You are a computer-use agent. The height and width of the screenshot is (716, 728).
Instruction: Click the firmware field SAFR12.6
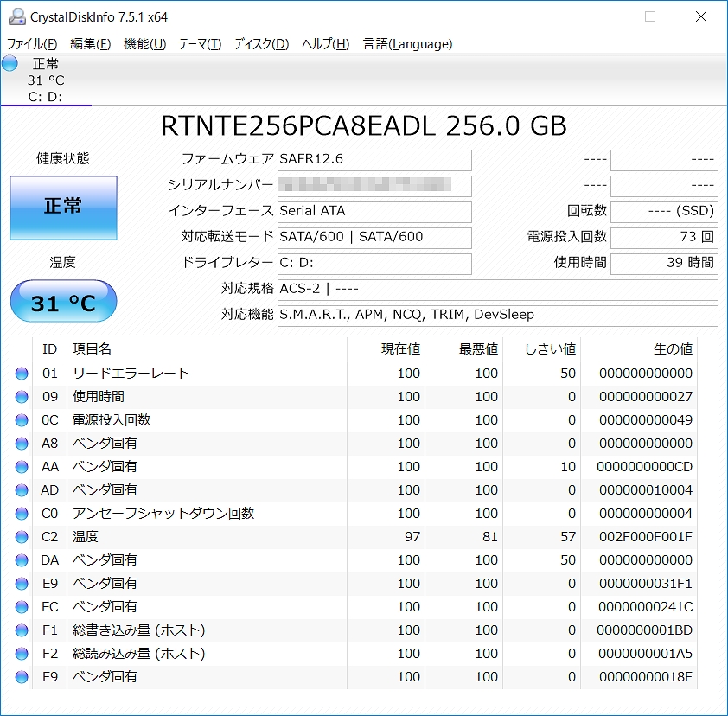[374, 160]
